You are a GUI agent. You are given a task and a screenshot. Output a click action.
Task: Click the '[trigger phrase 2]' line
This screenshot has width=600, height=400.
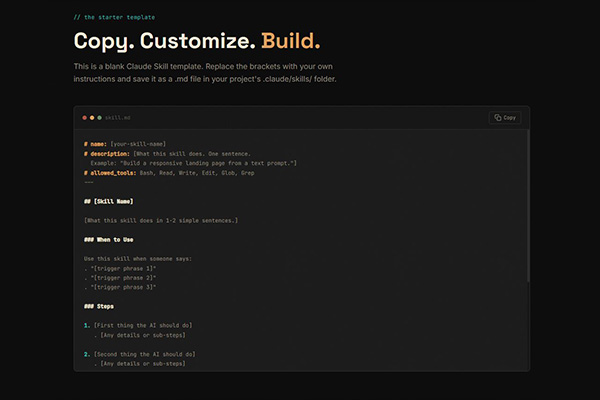[120, 278]
